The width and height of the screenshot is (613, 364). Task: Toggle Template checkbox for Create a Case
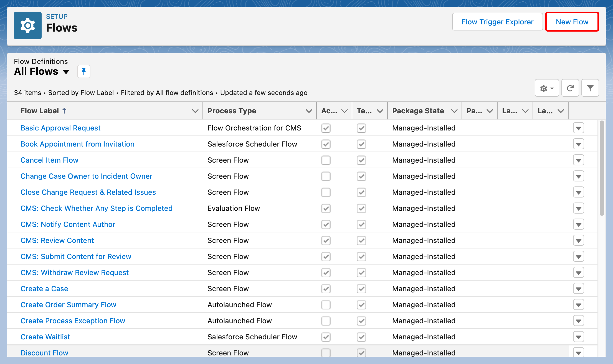(x=361, y=289)
